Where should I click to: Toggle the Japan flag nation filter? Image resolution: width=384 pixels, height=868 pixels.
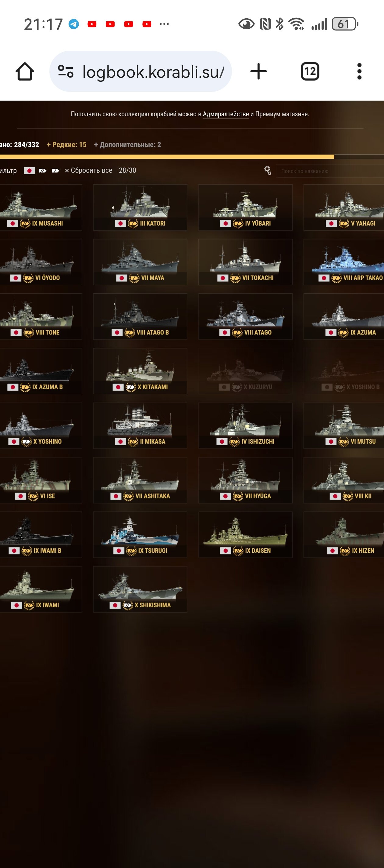click(29, 171)
